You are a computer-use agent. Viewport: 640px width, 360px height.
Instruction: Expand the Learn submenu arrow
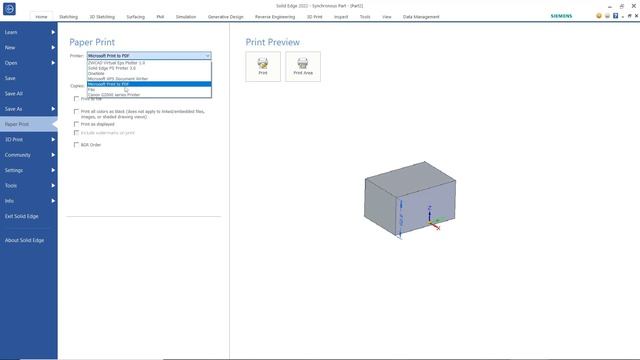pyautogui.click(x=53, y=32)
